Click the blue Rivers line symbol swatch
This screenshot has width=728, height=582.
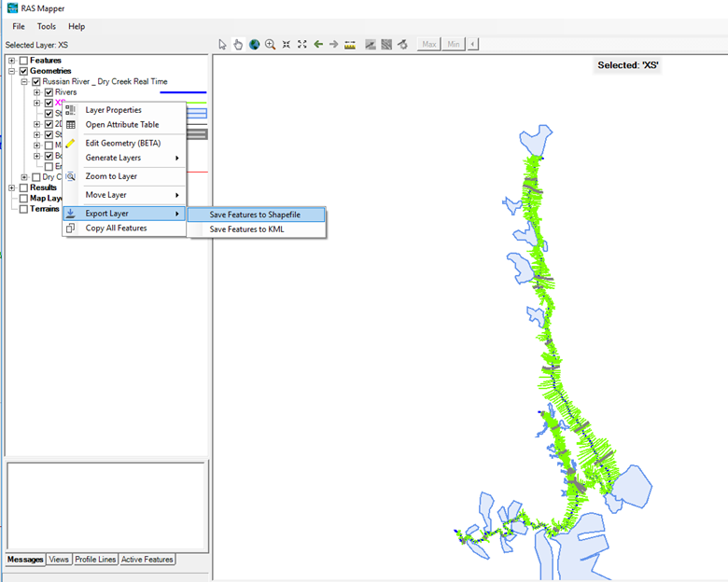tap(183, 92)
